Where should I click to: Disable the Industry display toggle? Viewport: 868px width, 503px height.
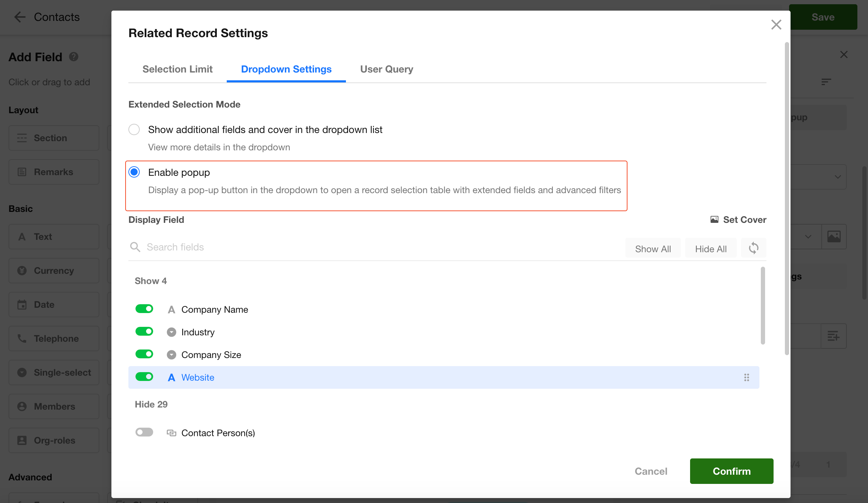coord(144,332)
